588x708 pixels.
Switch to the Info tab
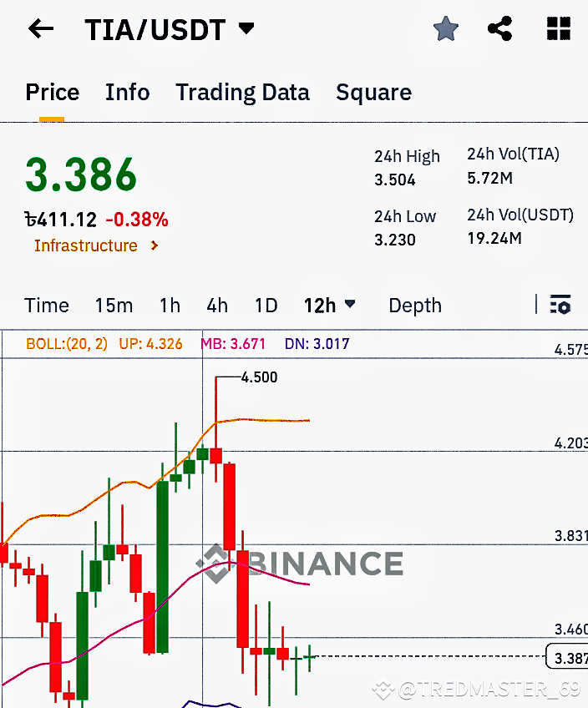coord(127,93)
